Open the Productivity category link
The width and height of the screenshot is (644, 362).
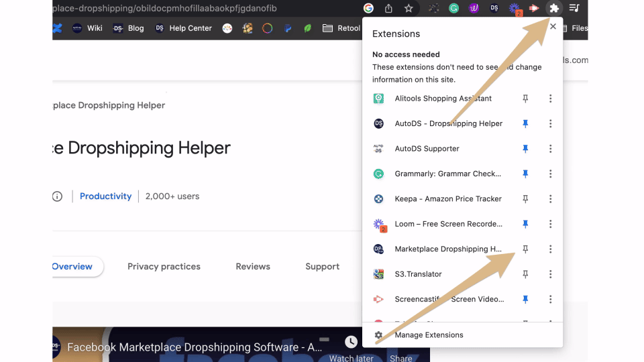[x=105, y=196]
